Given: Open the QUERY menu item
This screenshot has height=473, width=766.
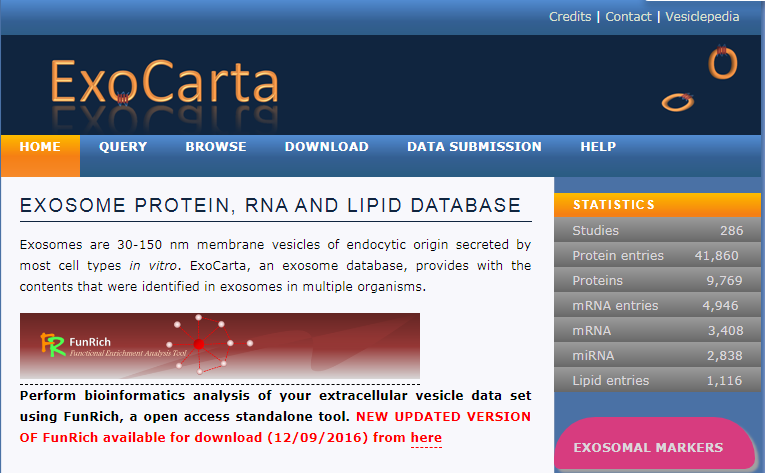Looking at the screenshot, I should pos(123,147).
